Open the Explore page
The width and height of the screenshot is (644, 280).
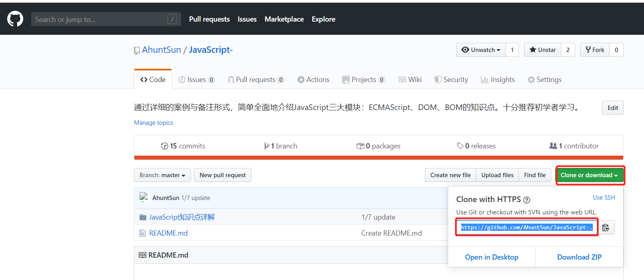point(323,19)
